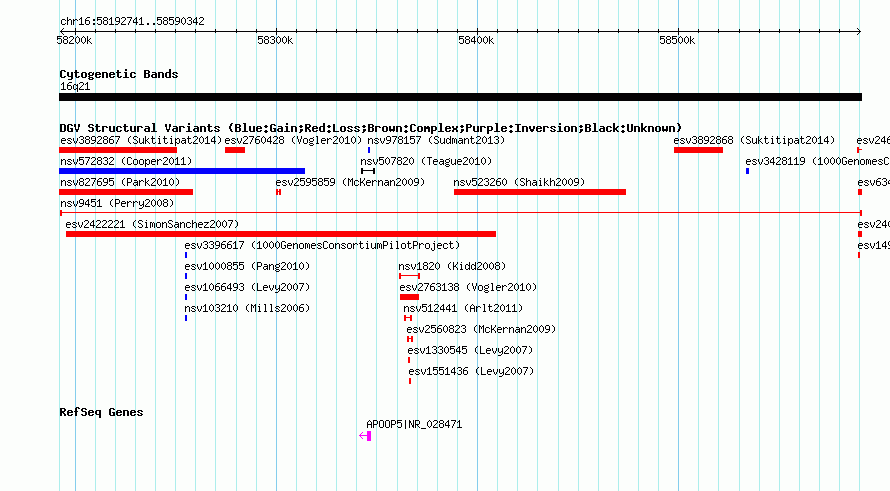Click the 58200k ruler position label

74,40
